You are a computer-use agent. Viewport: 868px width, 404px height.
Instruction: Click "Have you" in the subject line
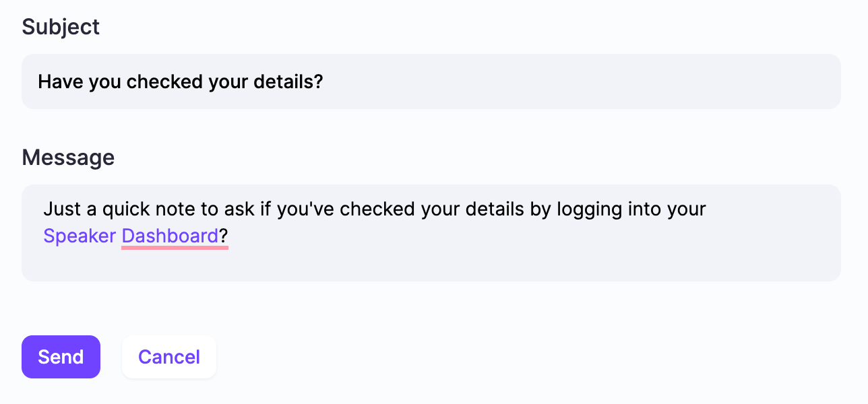(x=80, y=82)
